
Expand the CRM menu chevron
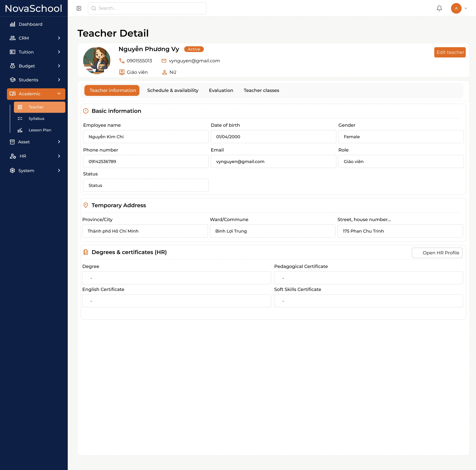tap(59, 38)
